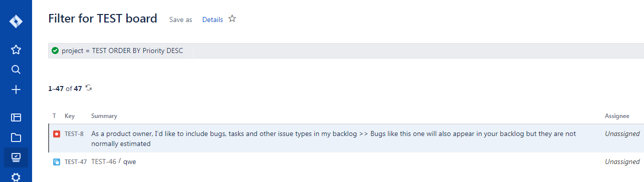Sort by the T issue type column
This screenshot has width=644, height=182.
click(x=54, y=116)
